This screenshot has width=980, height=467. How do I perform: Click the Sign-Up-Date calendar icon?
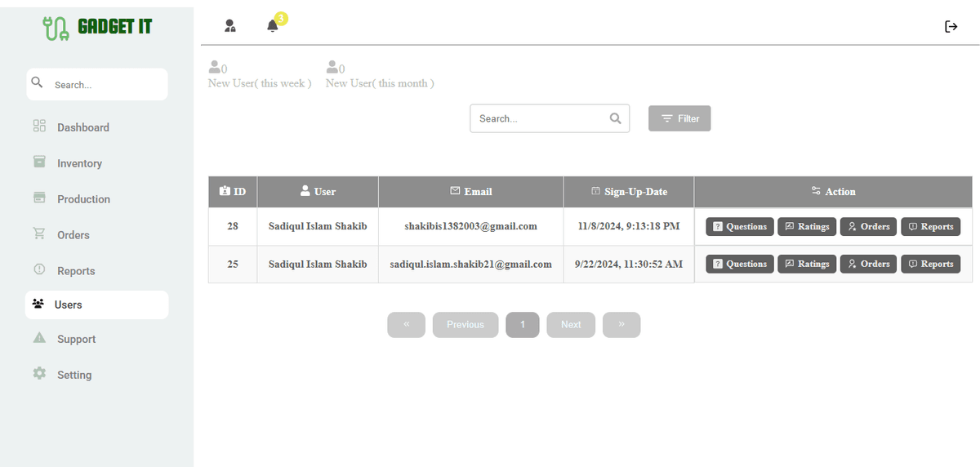coord(595,191)
